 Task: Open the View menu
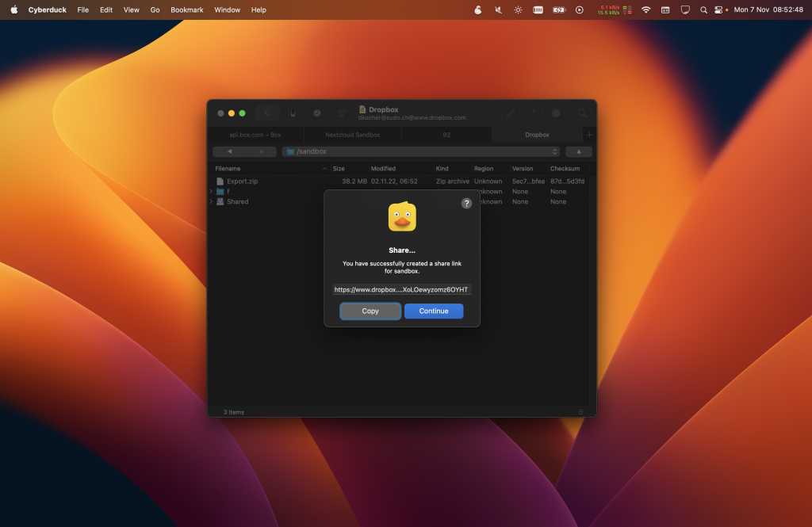coord(131,10)
